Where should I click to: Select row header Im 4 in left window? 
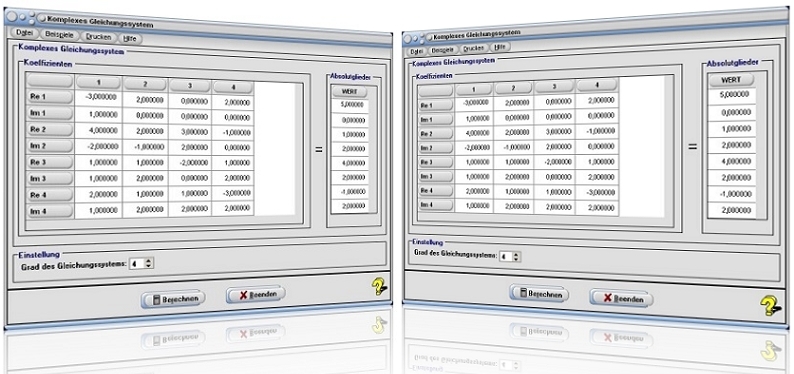pos(49,211)
